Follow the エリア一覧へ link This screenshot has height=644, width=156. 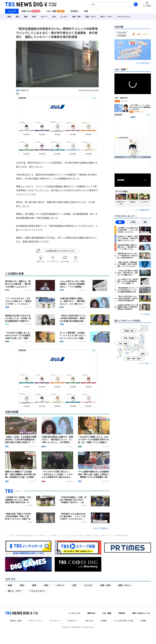[145, 363]
